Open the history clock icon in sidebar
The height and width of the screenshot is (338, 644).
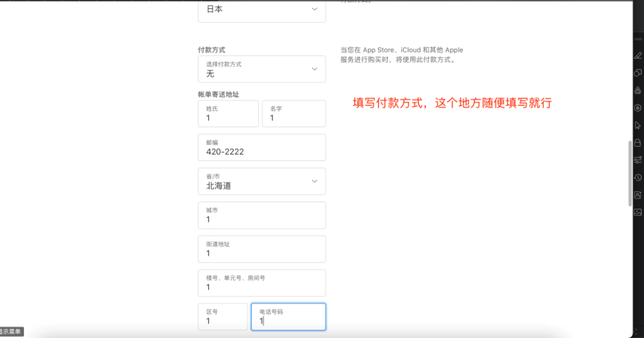[x=638, y=178]
